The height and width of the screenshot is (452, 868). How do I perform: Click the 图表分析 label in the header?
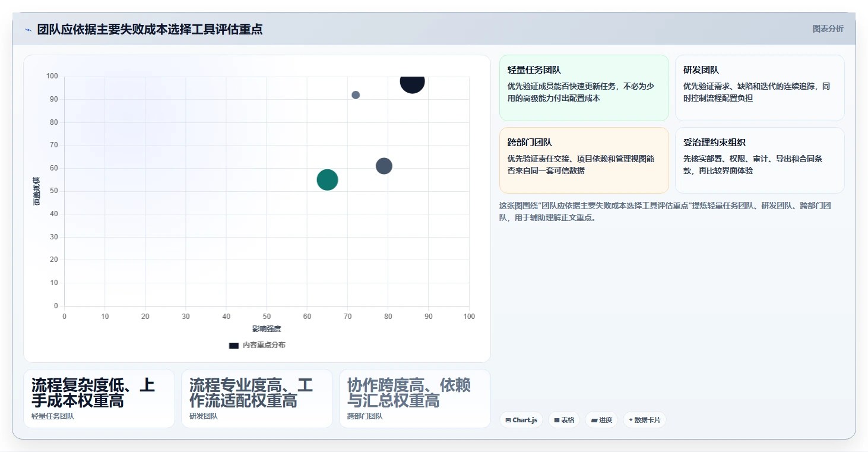tap(828, 29)
